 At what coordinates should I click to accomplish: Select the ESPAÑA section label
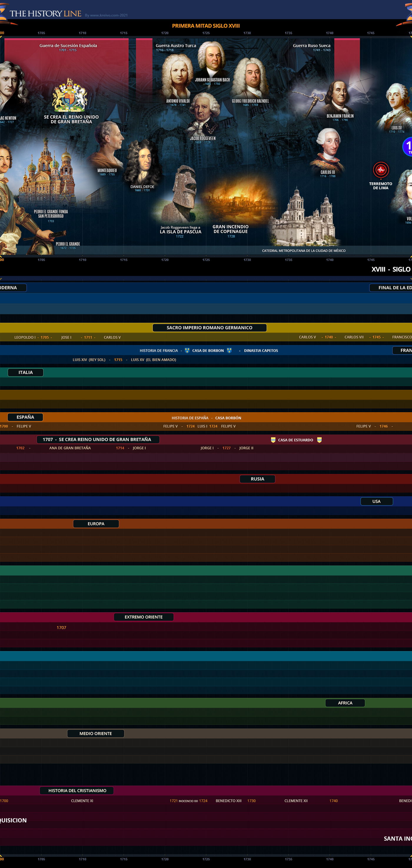pos(25,417)
